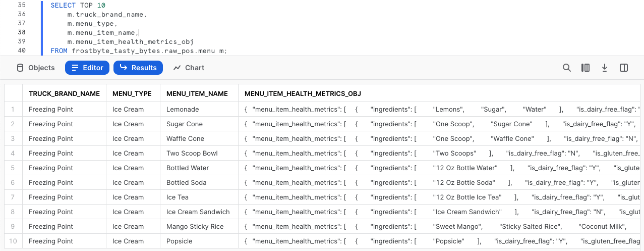Click the Waffle Cone row's Freezing Point cell
This screenshot has height=251, width=644.
(x=51, y=138)
